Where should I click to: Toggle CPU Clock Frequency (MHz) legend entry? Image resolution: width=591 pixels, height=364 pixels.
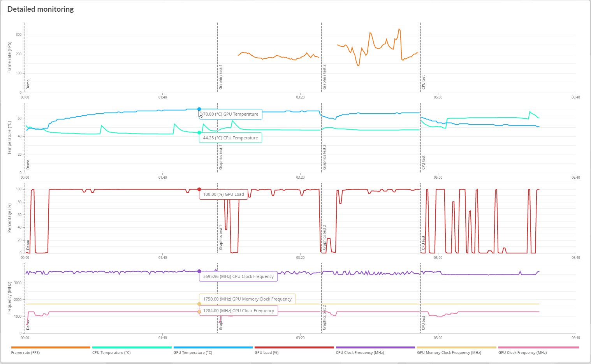pyautogui.click(x=360, y=352)
